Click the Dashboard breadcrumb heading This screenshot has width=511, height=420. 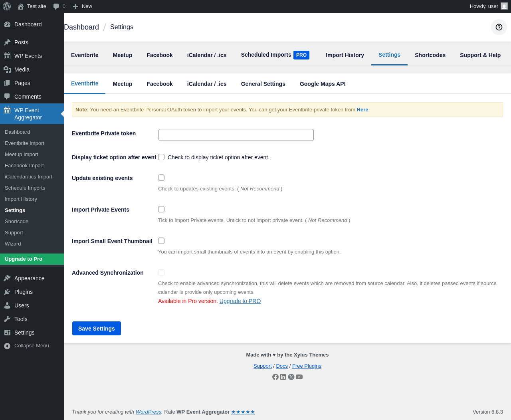81,27
